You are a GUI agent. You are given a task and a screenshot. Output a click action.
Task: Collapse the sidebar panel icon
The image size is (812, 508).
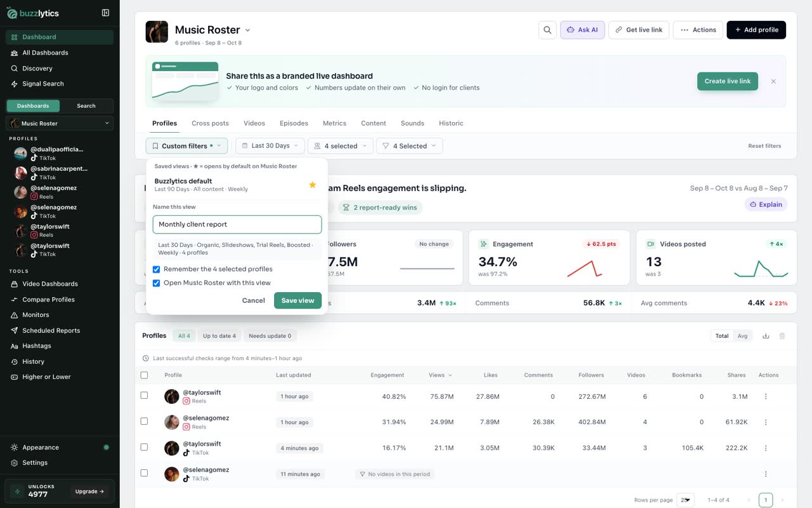pos(105,13)
